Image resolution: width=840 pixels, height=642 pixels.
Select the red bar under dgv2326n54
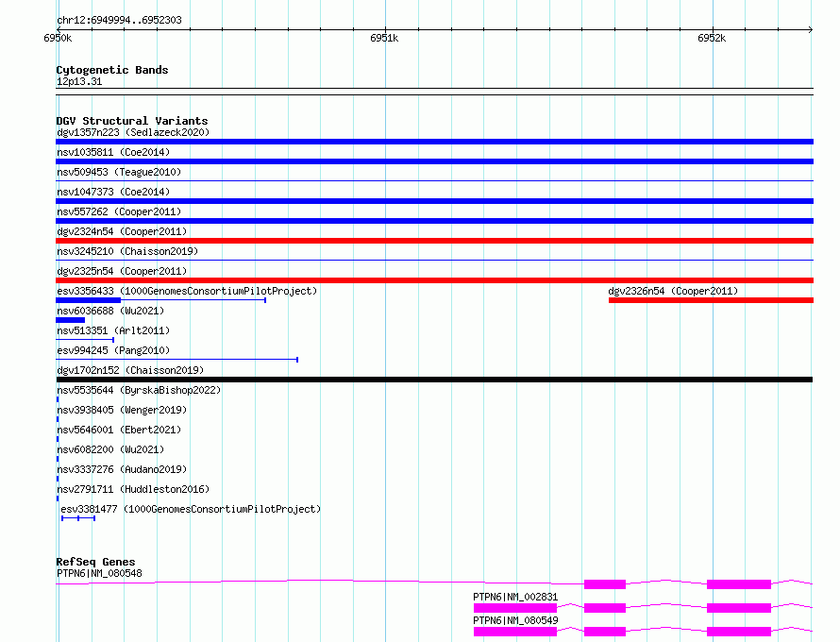pos(711,300)
